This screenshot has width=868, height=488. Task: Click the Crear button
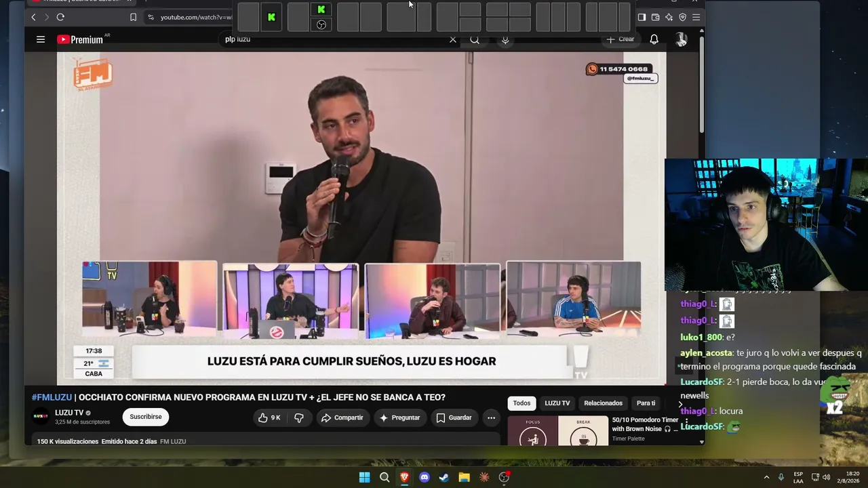click(x=621, y=39)
